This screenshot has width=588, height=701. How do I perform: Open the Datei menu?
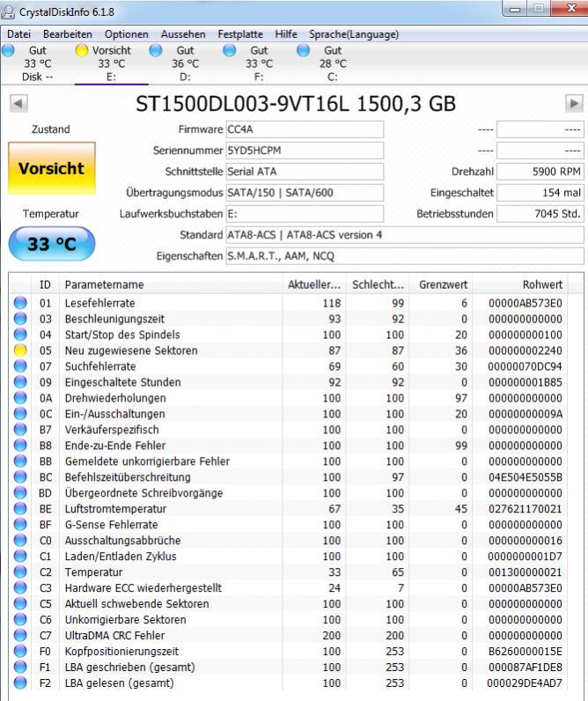coord(19,34)
